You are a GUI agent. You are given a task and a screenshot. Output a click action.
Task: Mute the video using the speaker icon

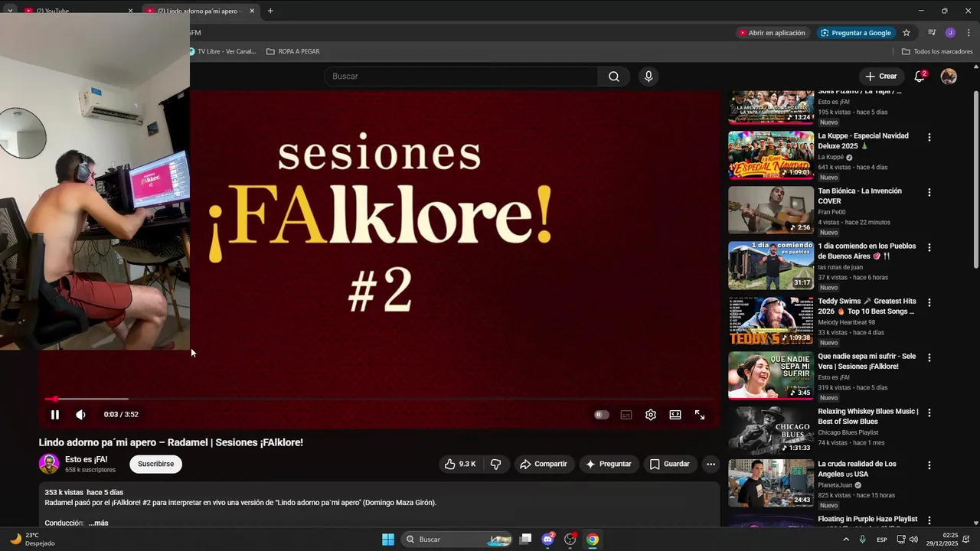(x=80, y=415)
